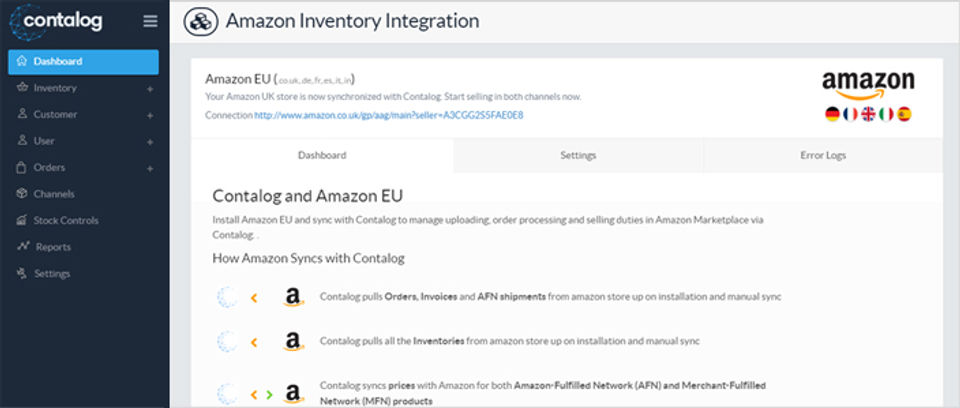Image resolution: width=960 pixels, height=408 pixels.
Task: Click the Amazon Inventory Integration header icon
Action: pyautogui.click(x=202, y=21)
